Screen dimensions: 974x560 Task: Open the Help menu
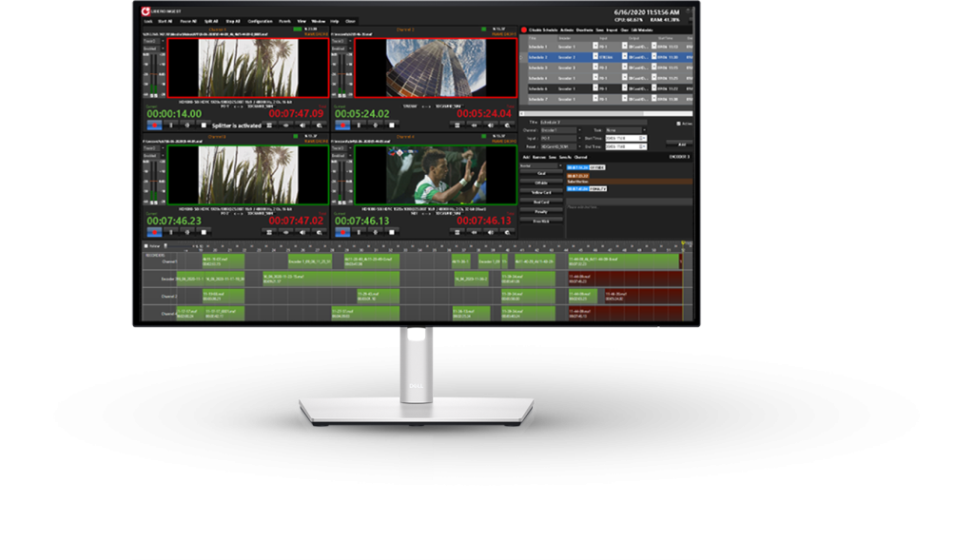(335, 20)
